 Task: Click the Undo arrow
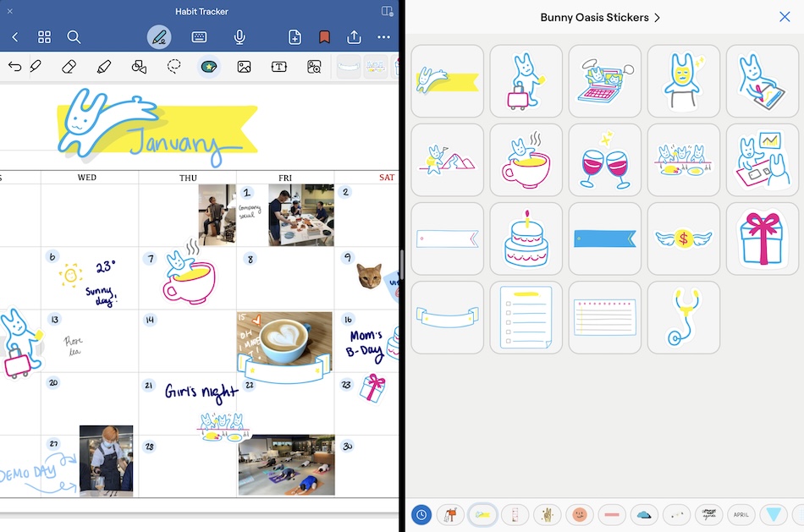coord(14,66)
